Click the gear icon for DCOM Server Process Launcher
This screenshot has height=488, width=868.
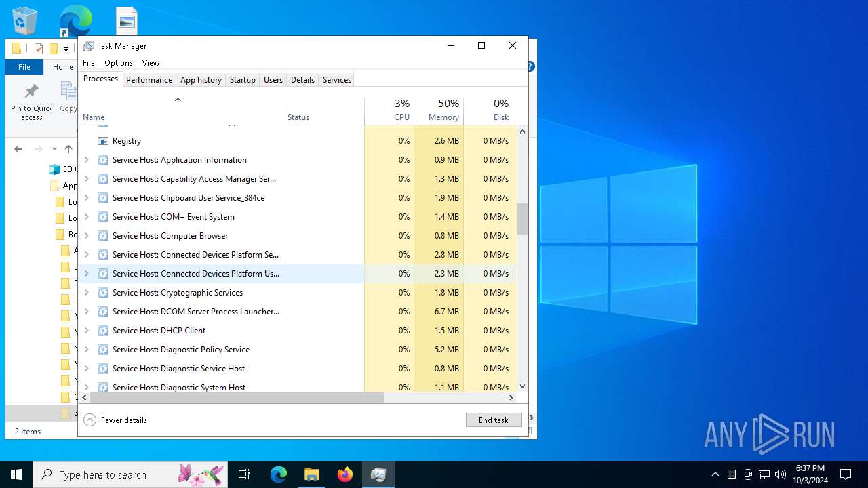point(103,312)
